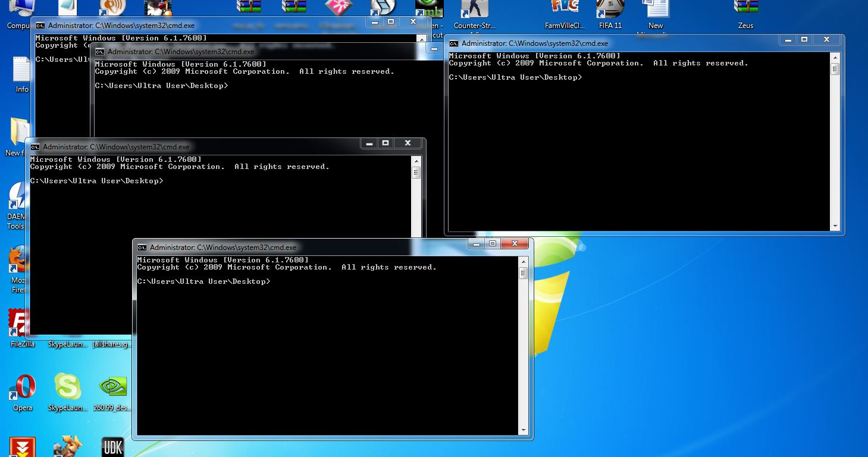
Task: Maximize the rightmost cmd window
Action: (x=804, y=39)
